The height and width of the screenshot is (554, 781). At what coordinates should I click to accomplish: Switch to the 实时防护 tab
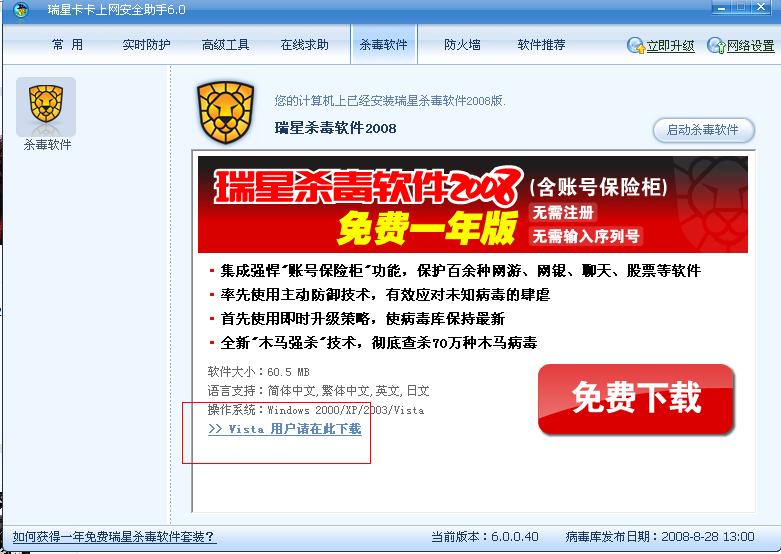coord(146,45)
